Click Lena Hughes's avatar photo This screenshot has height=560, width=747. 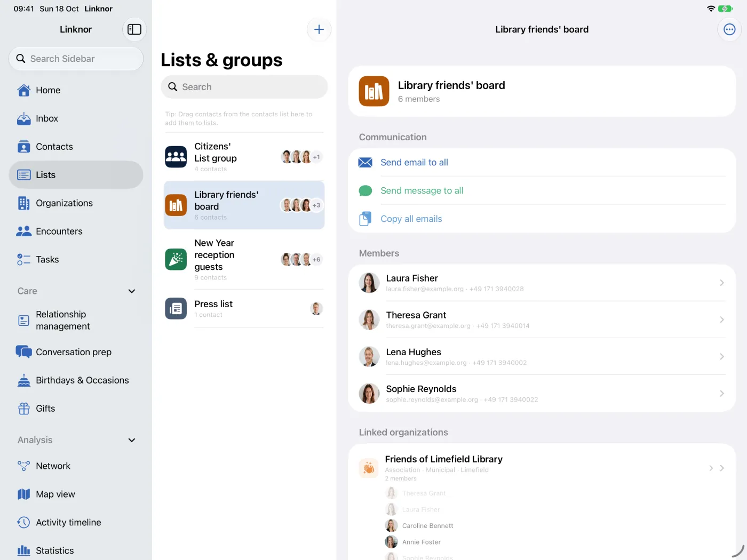point(369,357)
